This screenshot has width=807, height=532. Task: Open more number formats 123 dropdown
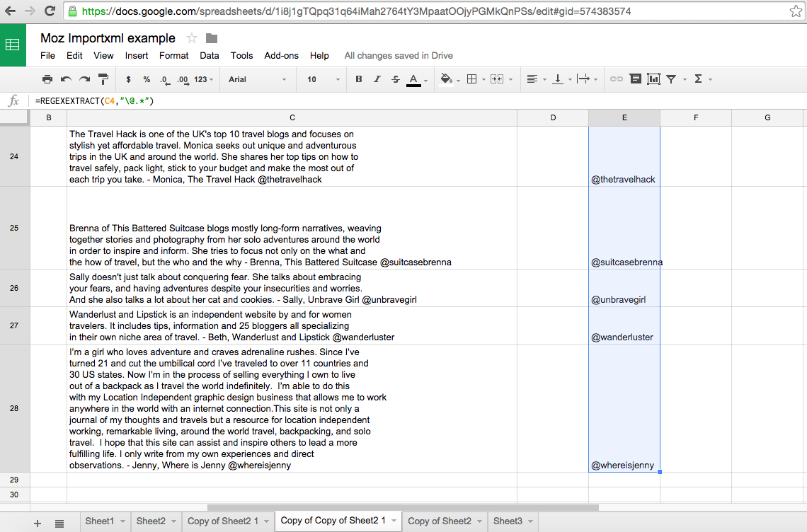point(203,79)
